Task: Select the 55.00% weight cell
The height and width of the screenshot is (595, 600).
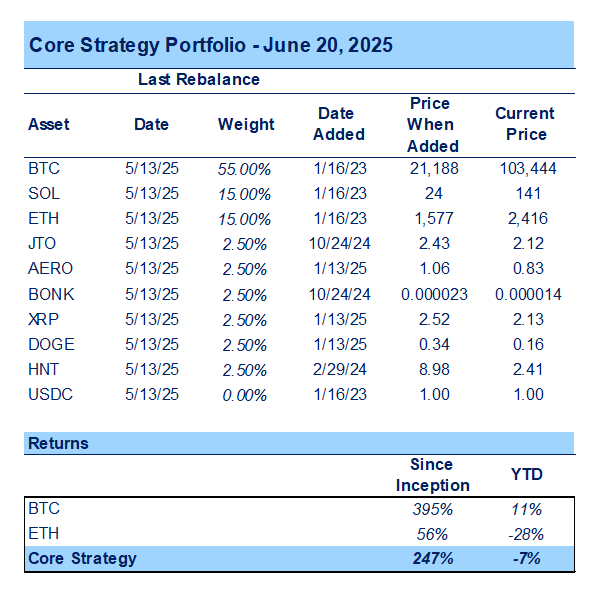Action: coord(245,169)
